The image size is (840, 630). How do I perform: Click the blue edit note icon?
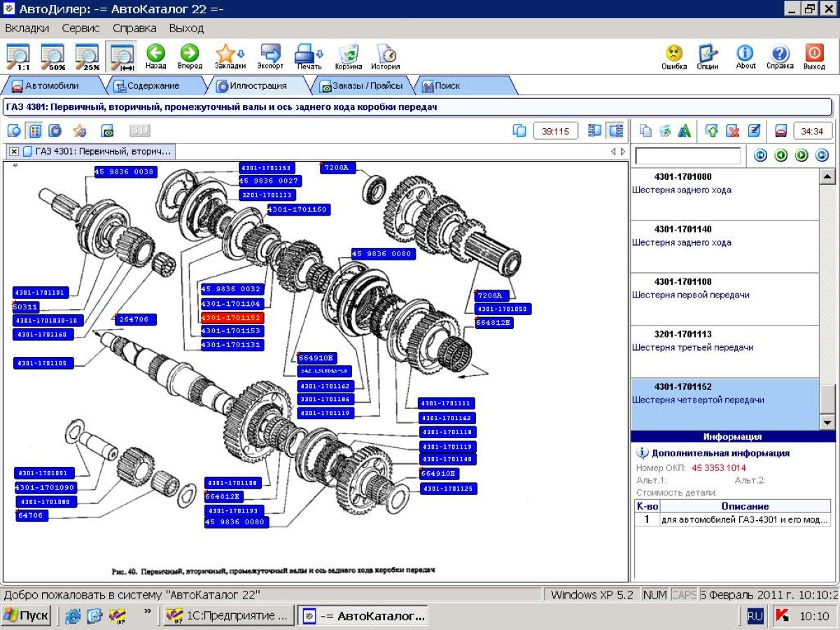pos(754,130)
